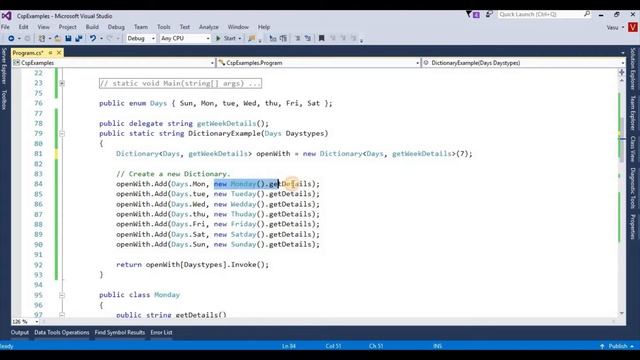This screenshot has height=360, width=640.
Task: Click the Visual Studio logo icon
Action: tap(6, 16)
